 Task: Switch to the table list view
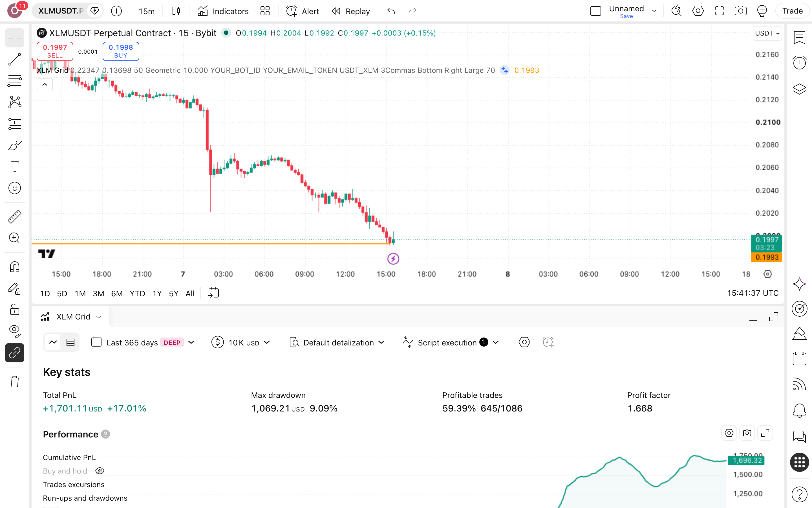coord(70,342)
